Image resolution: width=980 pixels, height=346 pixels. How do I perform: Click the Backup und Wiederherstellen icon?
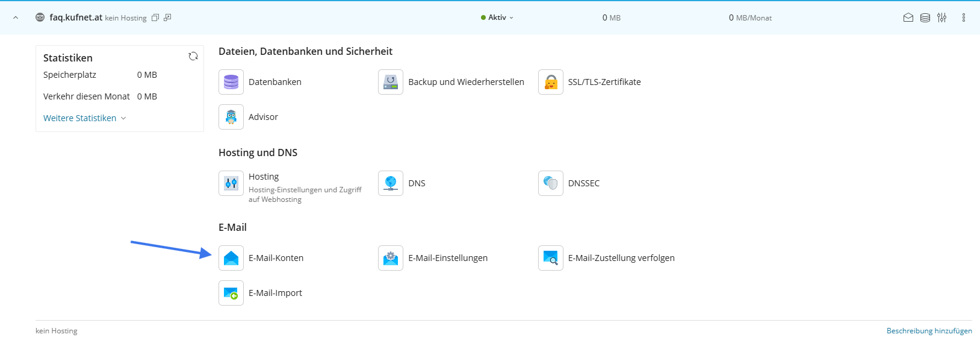(391, 82)
